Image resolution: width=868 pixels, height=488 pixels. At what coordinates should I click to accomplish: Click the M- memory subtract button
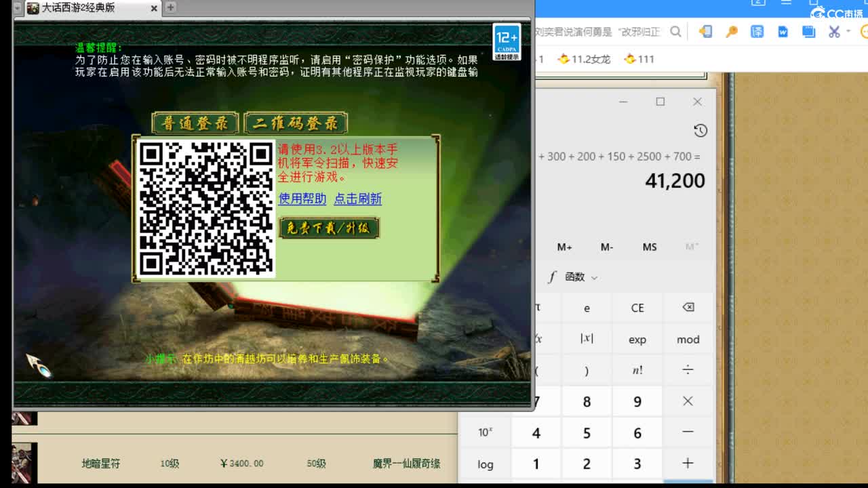click(607, 247)
